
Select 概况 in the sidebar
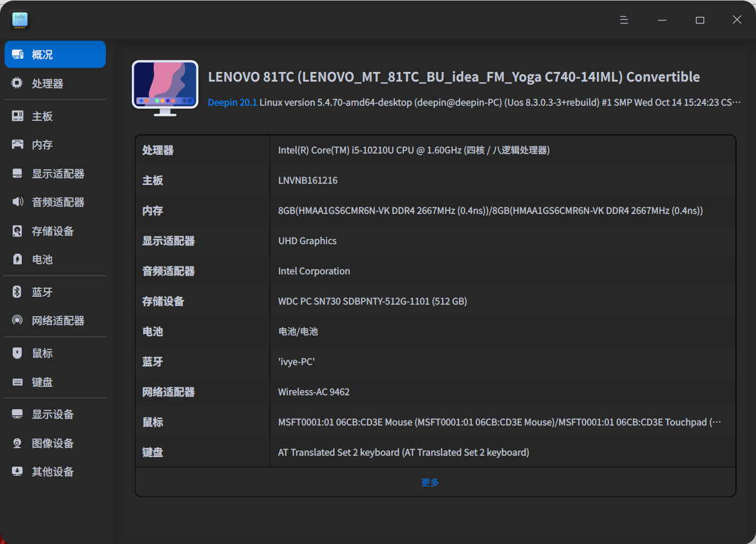(55, 54)
